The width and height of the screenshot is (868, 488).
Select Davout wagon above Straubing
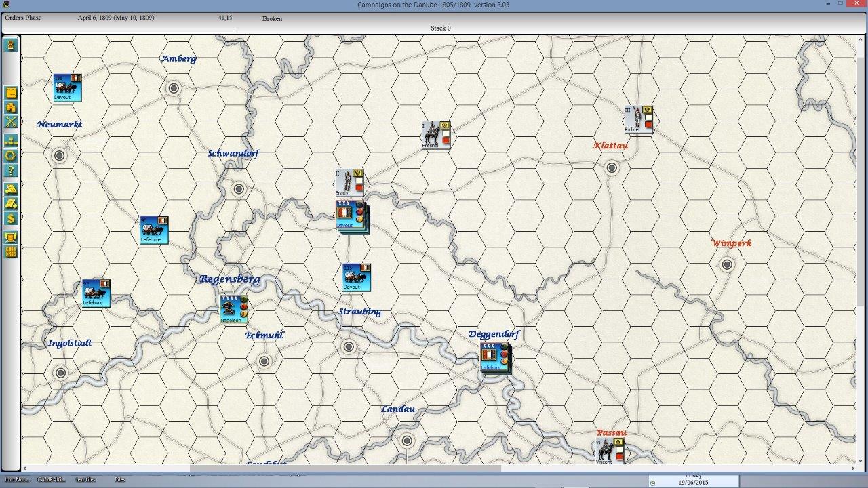tap(357, 278)
